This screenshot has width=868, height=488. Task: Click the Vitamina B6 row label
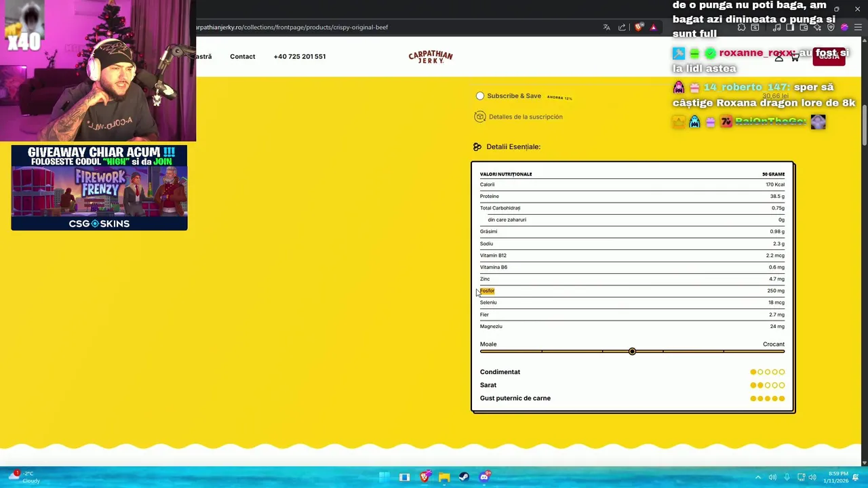tap(494, 267)
